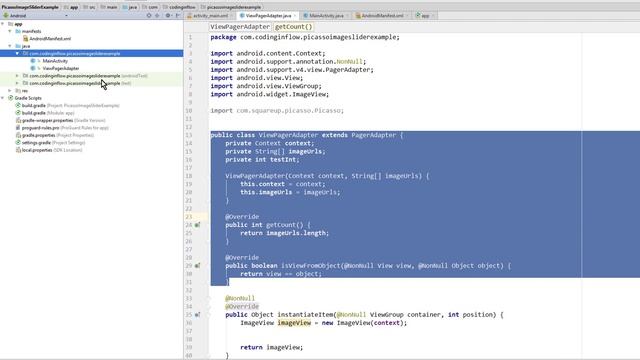This screenshot has height=360, width=640.
Task: Click the src breadcrumb in navigation bar
Action: pyautogui.click(x=89, y=7)
